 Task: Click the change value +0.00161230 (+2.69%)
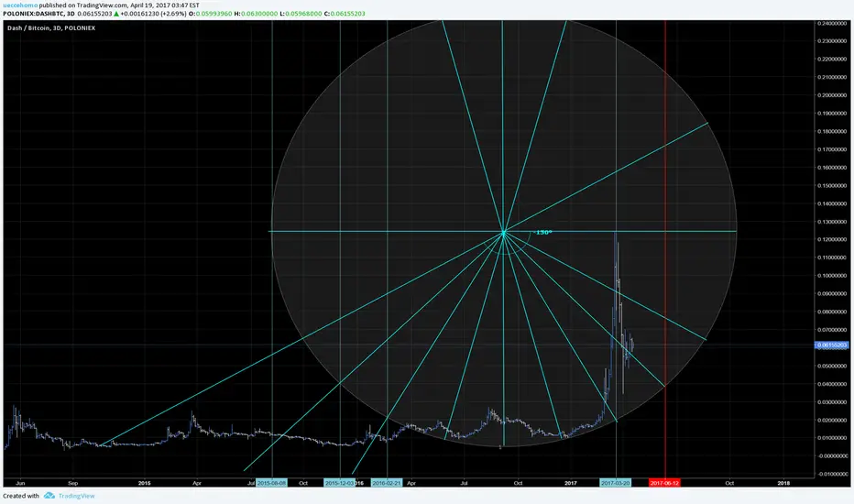(x=154, y=13)
